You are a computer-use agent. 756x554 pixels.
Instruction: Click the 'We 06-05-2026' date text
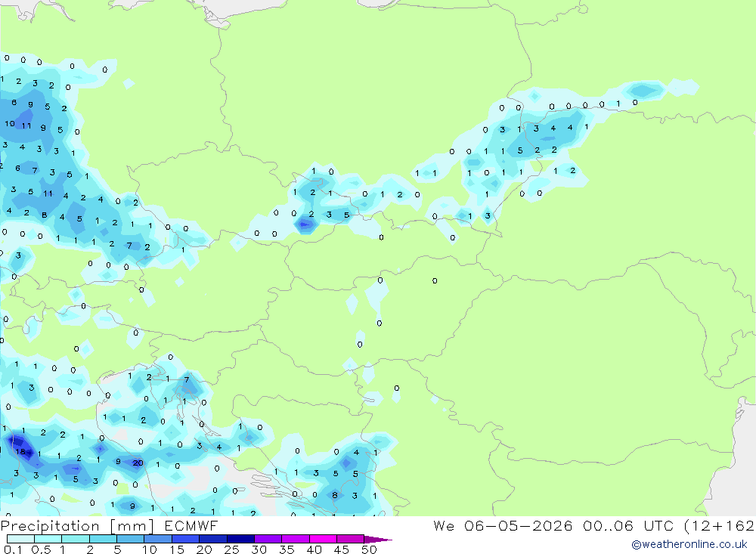(x=503, y=525)
